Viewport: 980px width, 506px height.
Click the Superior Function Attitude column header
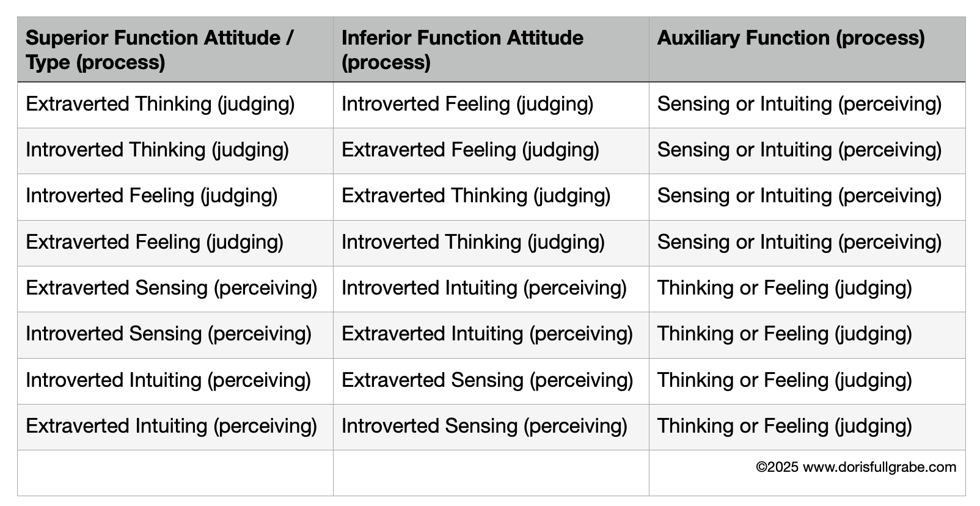click(175, 50)
